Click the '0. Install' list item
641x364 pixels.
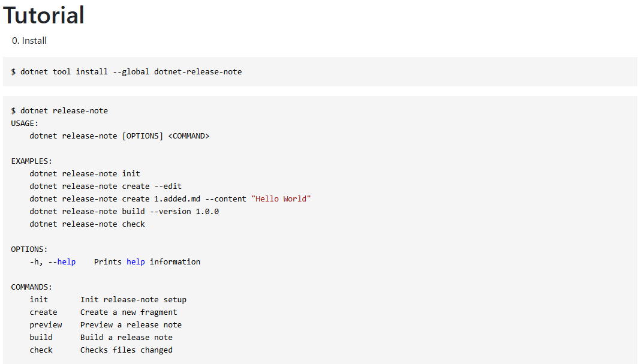click(x=29, y=41)
